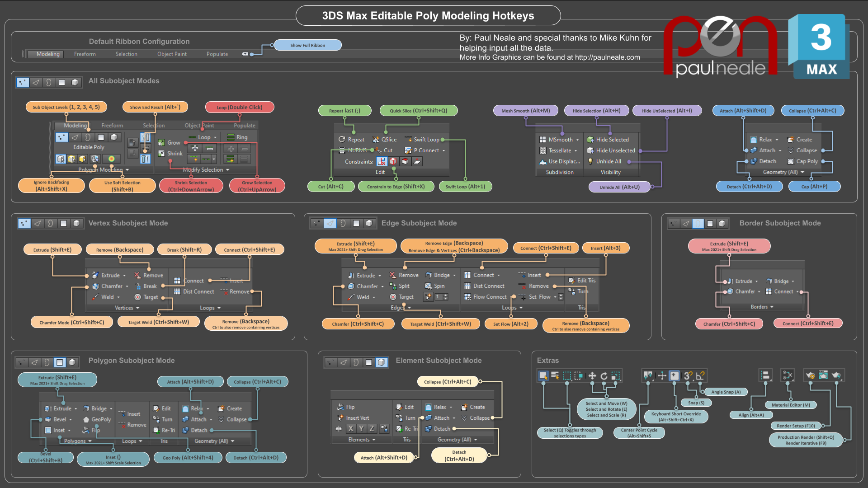Select and Rotate tool icon in Extras

click(x=604, y=375)
